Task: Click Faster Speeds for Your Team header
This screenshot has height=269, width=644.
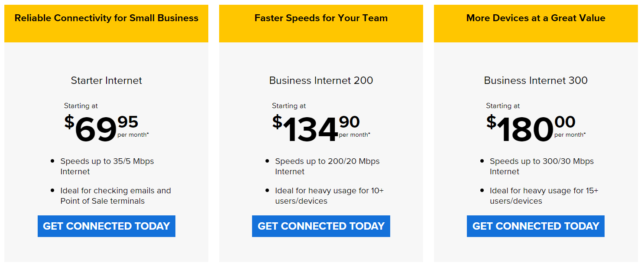Action: pos(321,18)
